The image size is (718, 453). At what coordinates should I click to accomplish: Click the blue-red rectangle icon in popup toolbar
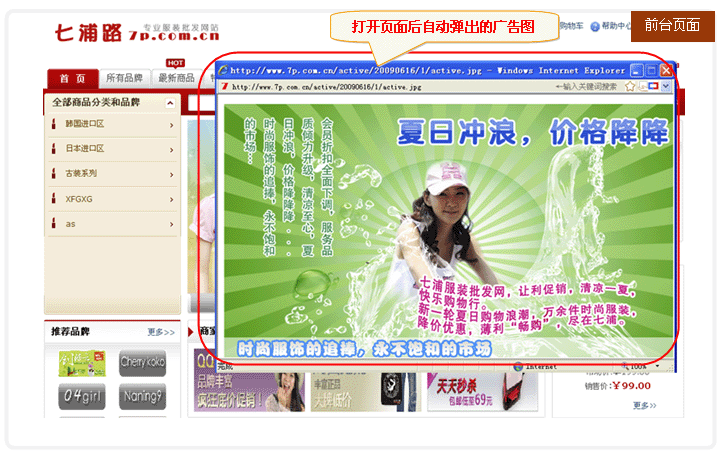click(x=653, y=86)
